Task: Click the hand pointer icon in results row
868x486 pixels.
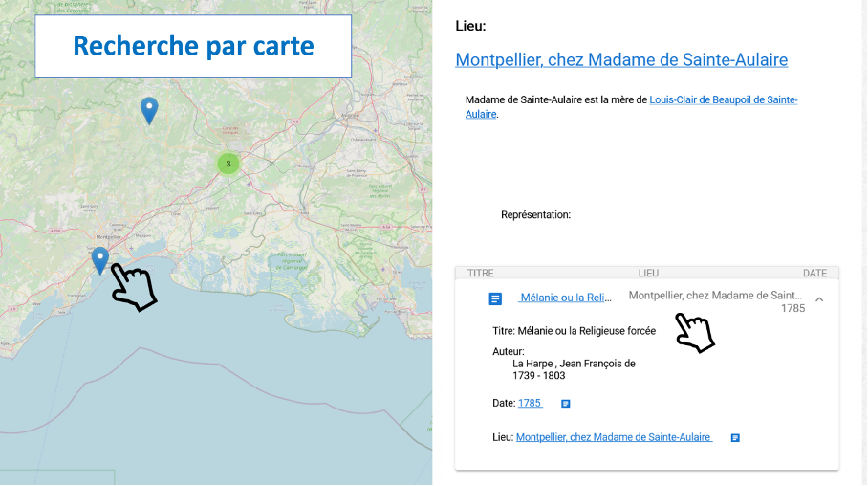Action: click(x=695, y=333)
